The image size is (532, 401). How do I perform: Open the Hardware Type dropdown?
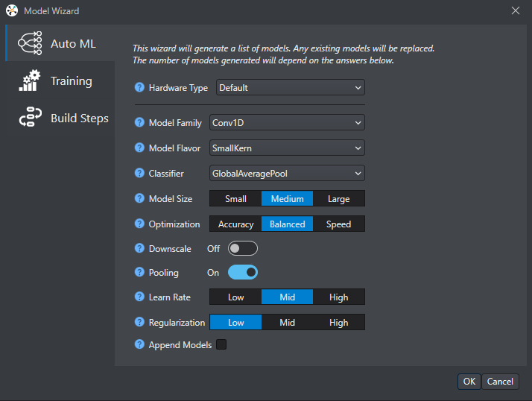(x=290, y=88)
